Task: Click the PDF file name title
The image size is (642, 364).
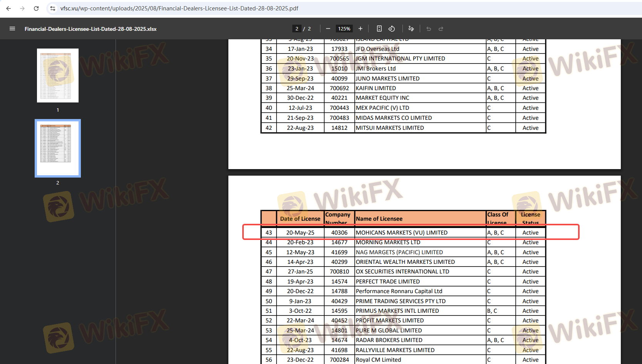Action: pos(91,29)
